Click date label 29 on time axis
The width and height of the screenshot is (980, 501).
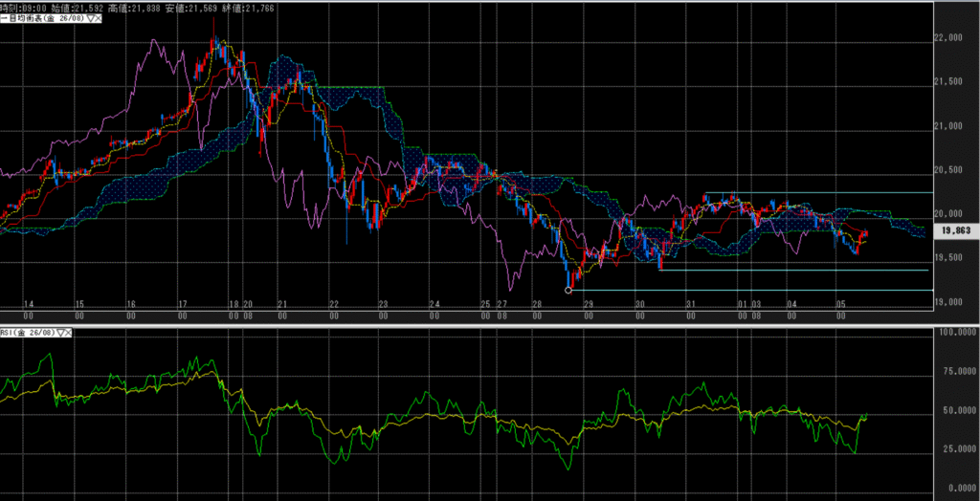coord(589,304)
